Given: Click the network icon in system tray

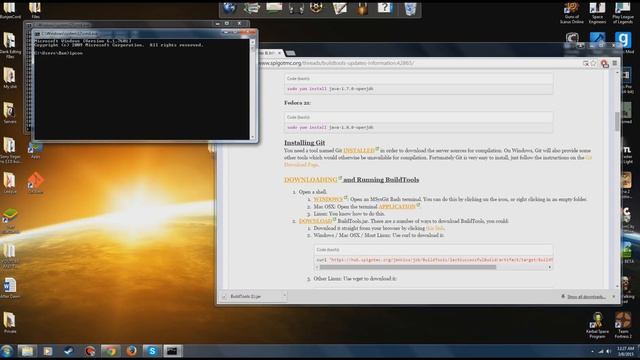Looking at the screenshot, I should point(600,351).
